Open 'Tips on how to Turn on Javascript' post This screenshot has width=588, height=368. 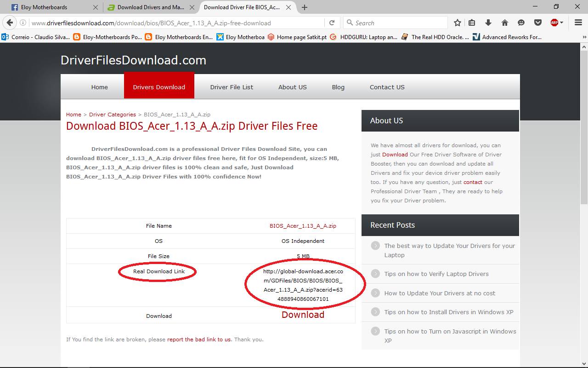click(450, 336)
